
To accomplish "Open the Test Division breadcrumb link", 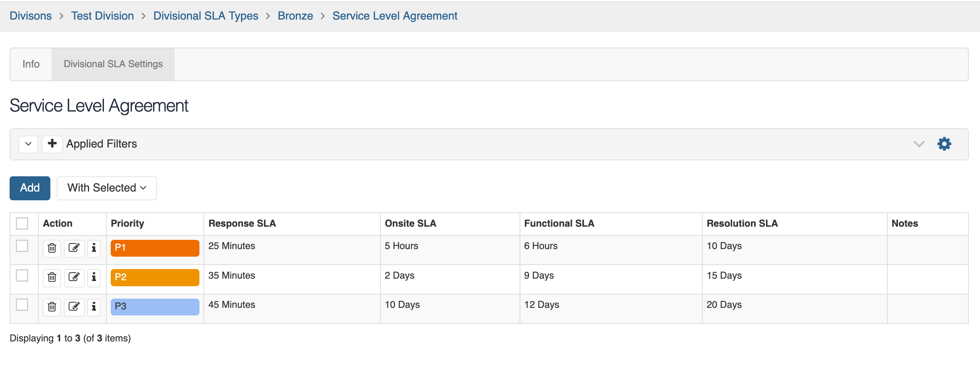I will tap(102, 16).
